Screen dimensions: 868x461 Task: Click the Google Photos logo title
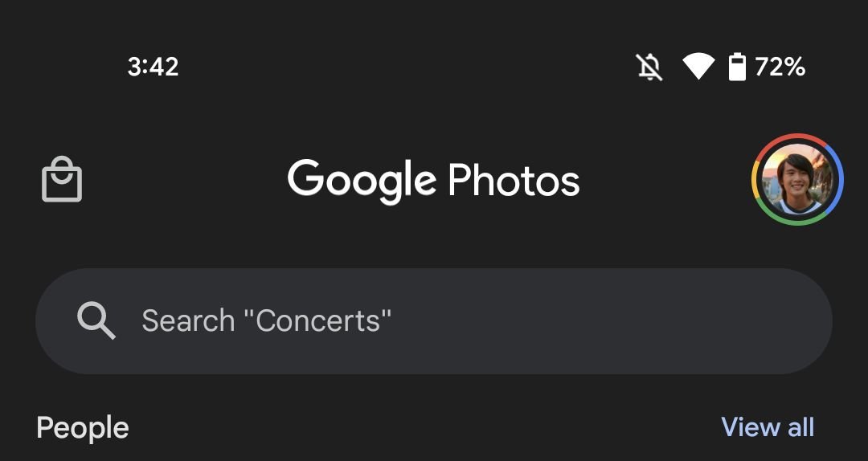(433, 180)
